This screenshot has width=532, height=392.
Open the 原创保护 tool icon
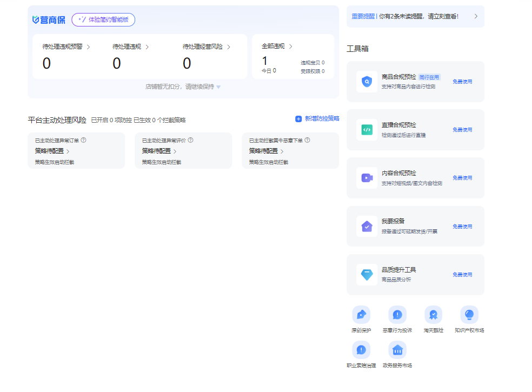click(361, 315)
